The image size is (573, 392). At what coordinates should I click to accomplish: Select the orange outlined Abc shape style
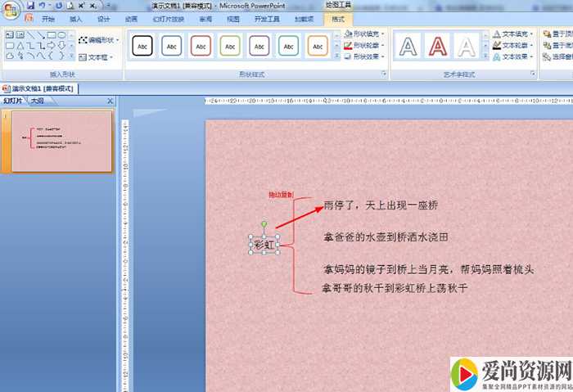(318, 47)
